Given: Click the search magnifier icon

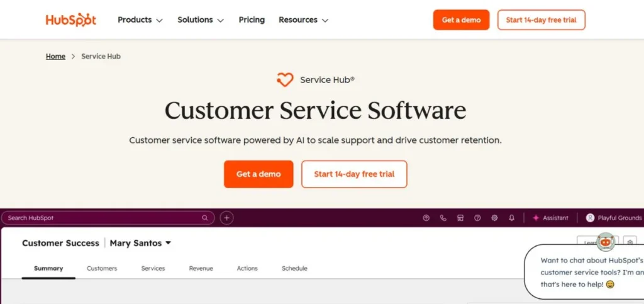Looking at the screenshot, I should click(x=205, y=218).
